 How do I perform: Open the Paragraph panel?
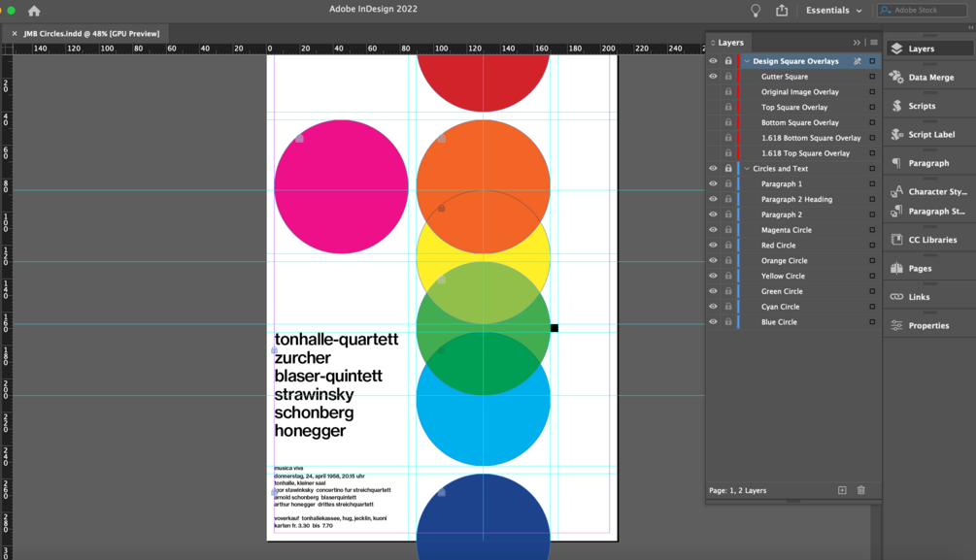[x=929, y=163]
